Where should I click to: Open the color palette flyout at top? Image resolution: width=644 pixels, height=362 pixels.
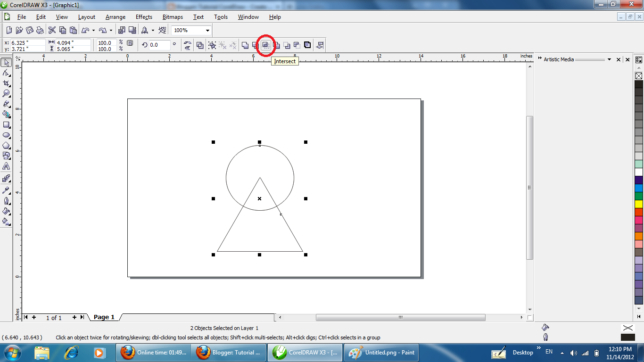[639, 60]
